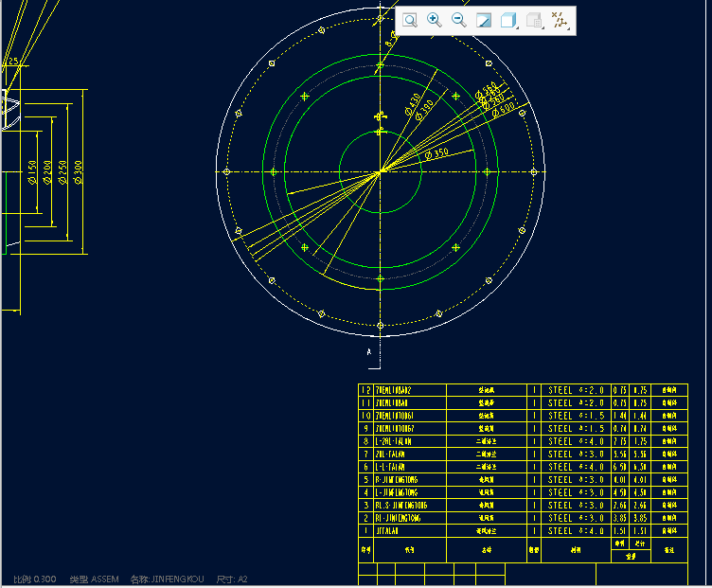The height and width of the screenshot is (588, 712).
Task: Select the Ø200 dimension text
Action: (x=47, y=172)
